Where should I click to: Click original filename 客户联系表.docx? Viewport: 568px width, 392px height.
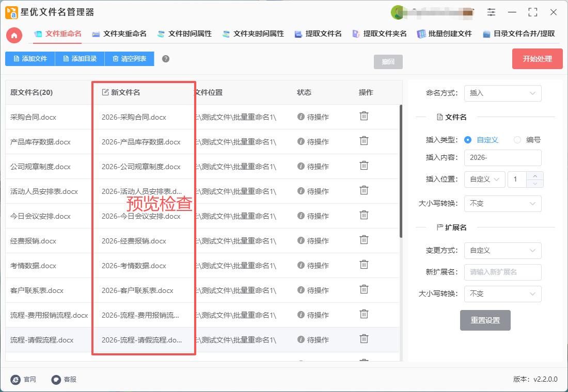click(x=37, y=290)
